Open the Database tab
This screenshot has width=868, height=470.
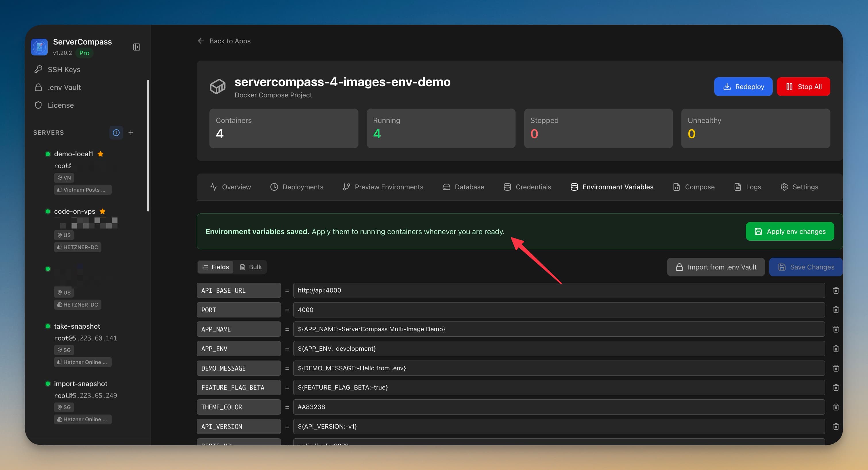pyautogui.click(x=463, y=187)
